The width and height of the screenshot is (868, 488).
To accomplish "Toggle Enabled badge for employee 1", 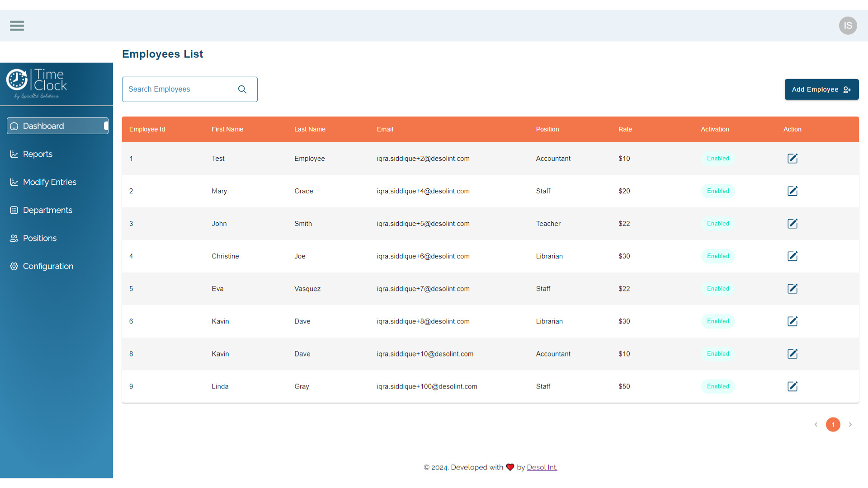I will (718, 159).
